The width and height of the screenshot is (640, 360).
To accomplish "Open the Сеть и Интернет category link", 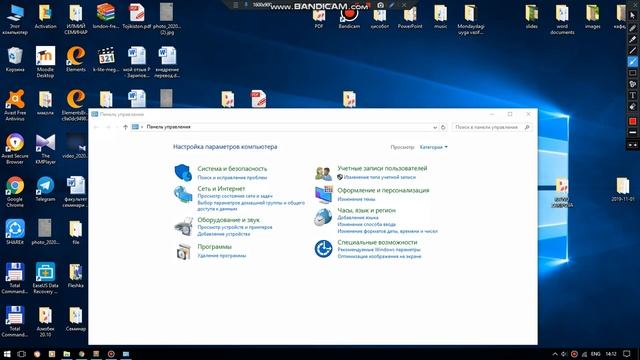I will tap(221, 189).
